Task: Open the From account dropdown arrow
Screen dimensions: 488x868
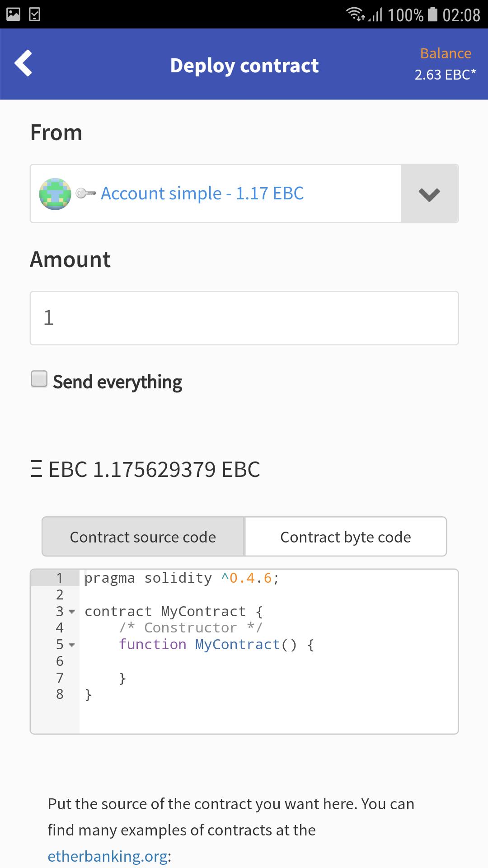Action: click(x=429, y=194)
